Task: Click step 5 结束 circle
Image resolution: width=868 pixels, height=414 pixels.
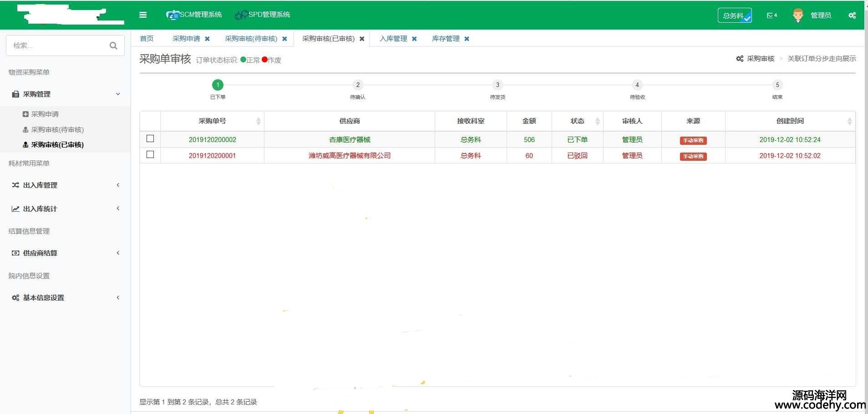Action: (x=777, y=85)
